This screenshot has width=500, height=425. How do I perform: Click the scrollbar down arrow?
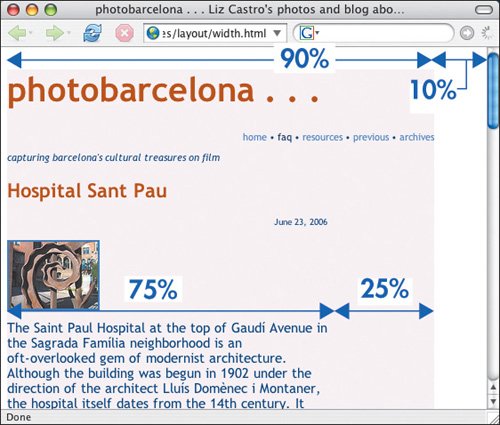[x=494, y=401]
